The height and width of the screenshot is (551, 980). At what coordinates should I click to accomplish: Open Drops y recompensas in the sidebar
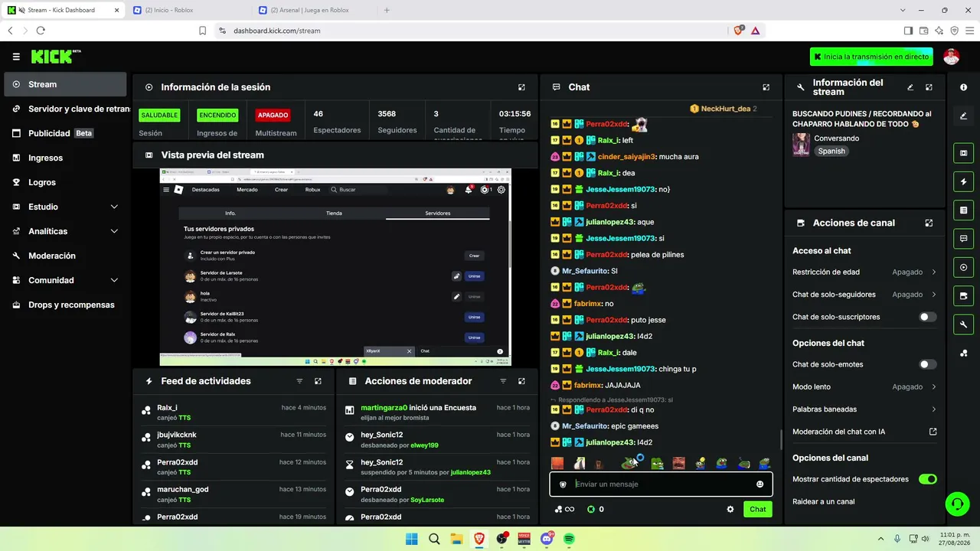(x=65, y=305)
